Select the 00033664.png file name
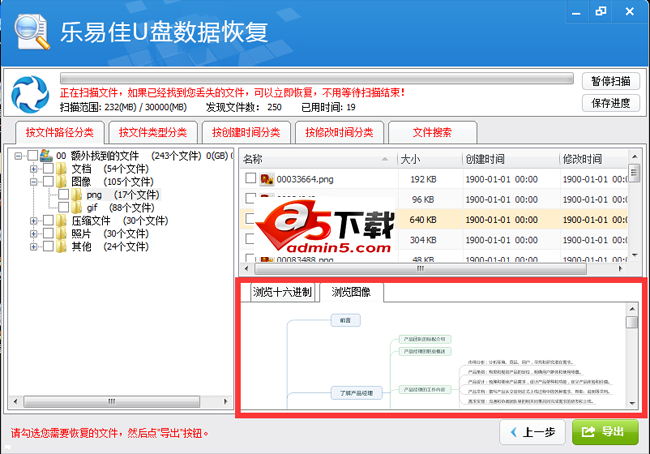Image resolution: width=650 pixels, height=454 pixels. [305, 180]
